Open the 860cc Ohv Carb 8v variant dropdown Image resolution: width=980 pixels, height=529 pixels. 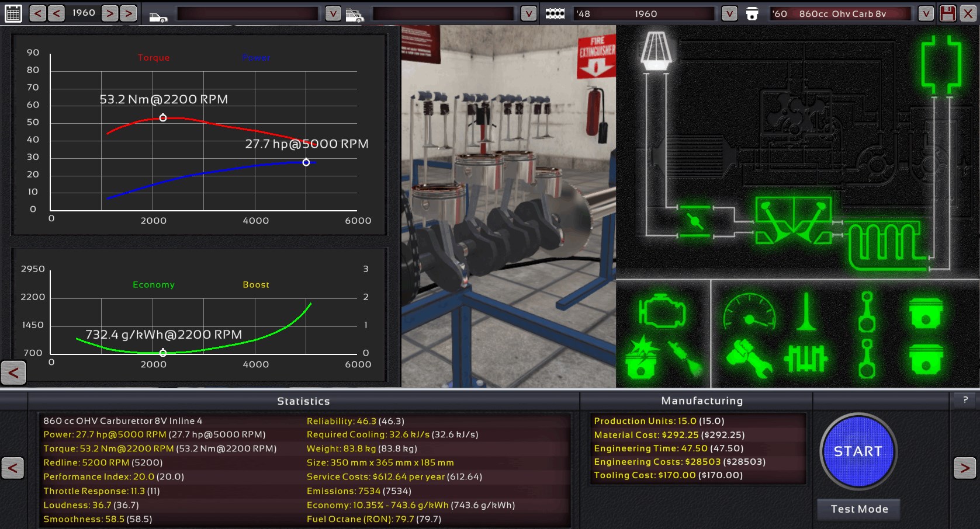926,13
